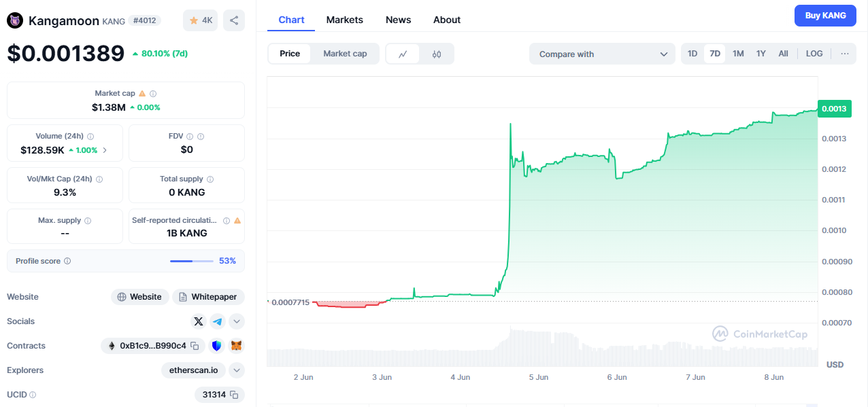Copy the UCID 31314 value
This screenshot has width=868, height=407.
234,395
